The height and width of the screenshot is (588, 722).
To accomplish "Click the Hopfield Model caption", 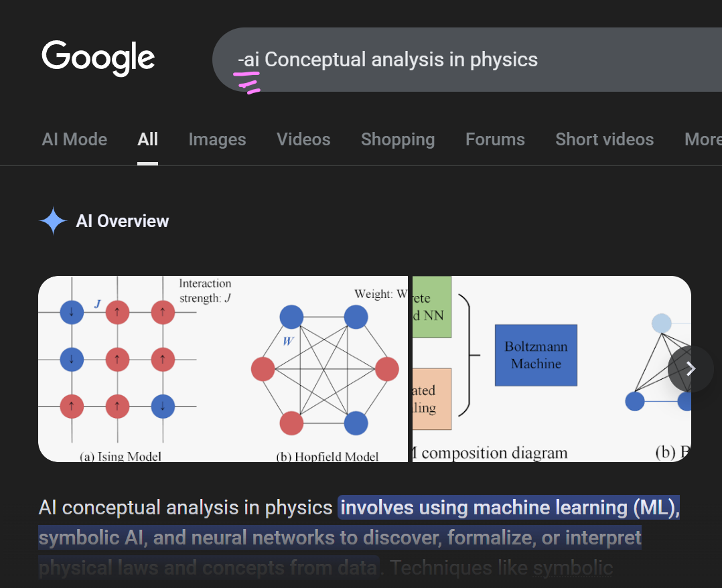I will [327, 457].
